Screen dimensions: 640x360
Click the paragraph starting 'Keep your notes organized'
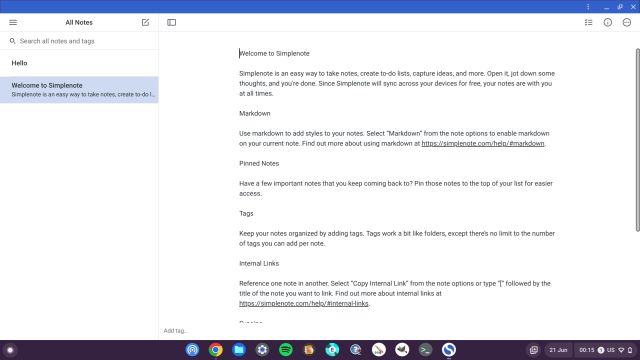(397, 238)
